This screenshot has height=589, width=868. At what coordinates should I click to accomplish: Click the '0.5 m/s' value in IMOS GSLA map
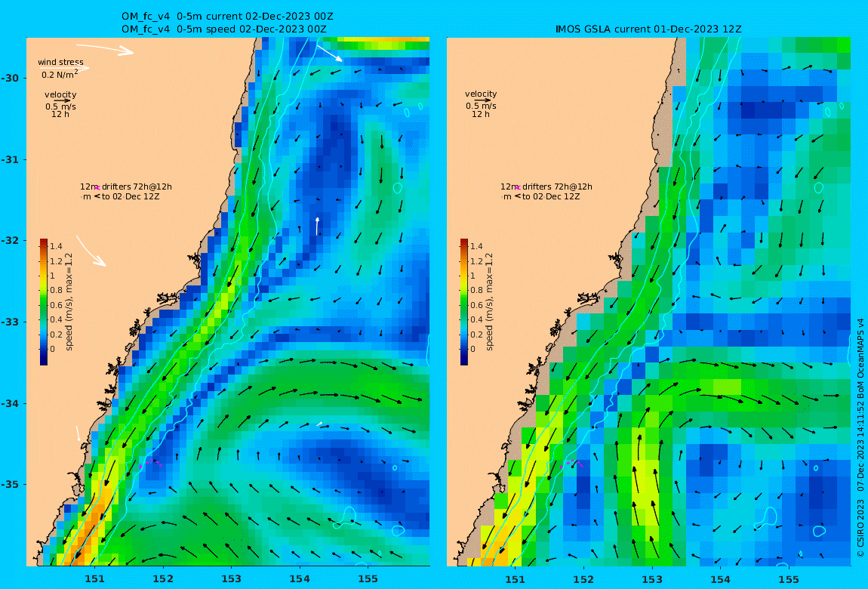[481, 106]
